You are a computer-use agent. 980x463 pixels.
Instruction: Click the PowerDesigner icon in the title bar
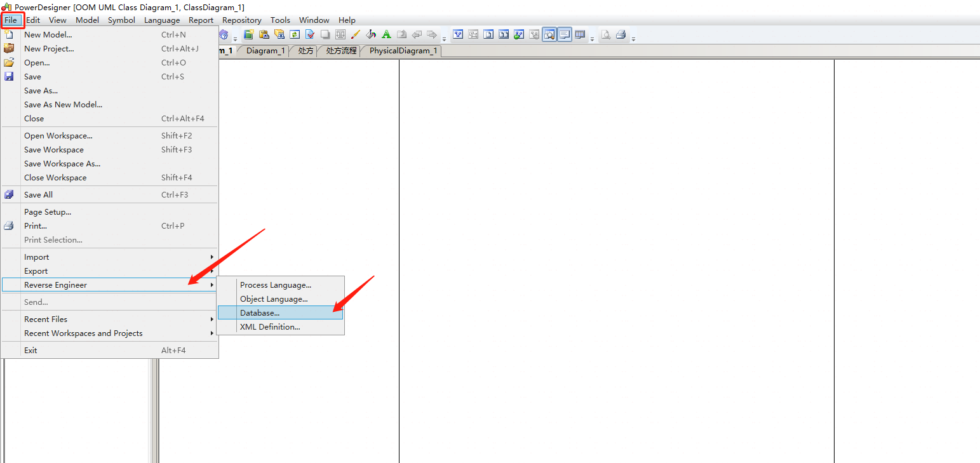click(7, 7)
